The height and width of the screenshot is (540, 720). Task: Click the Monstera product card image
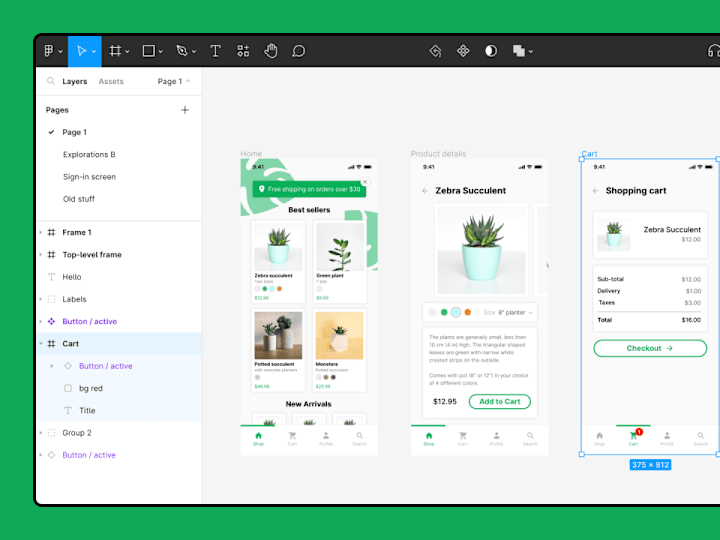click(339, 336)
